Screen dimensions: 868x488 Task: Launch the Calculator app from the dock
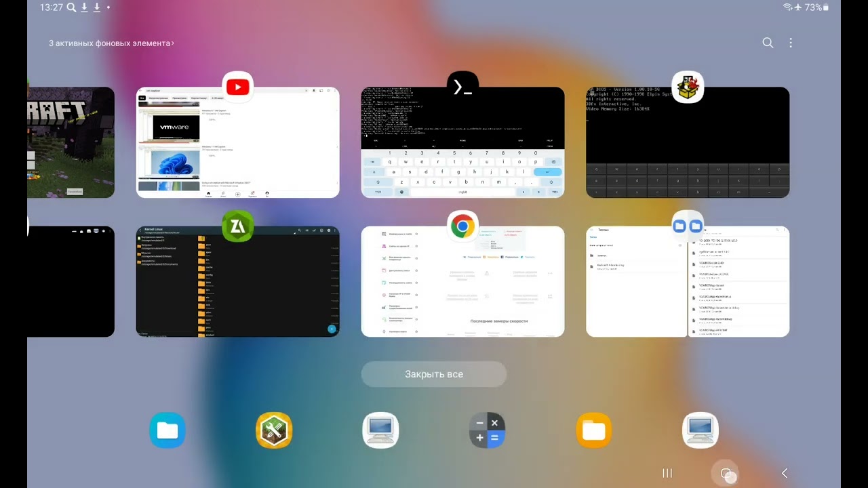tap(487, 430)
